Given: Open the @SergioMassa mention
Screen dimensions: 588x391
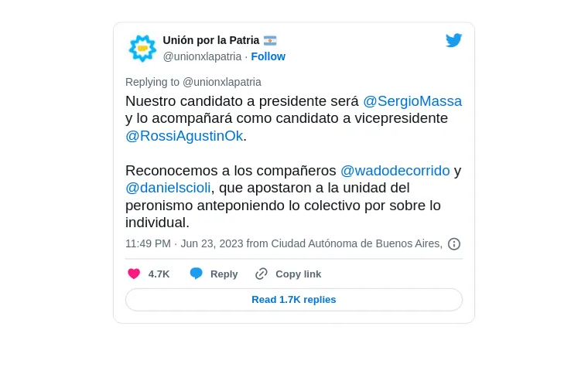Looking at the screenshot, I should tap(412, 101).
